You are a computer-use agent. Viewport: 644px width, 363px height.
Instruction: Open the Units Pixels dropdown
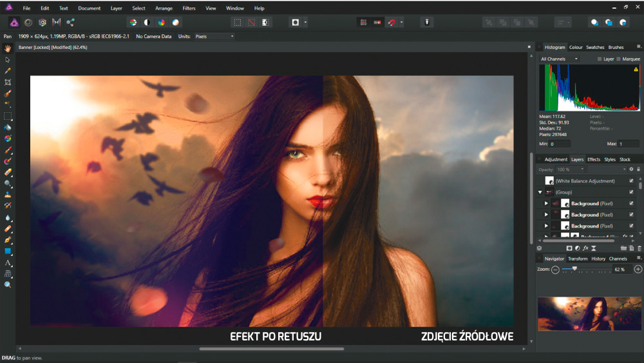click(x=214, y=36)
